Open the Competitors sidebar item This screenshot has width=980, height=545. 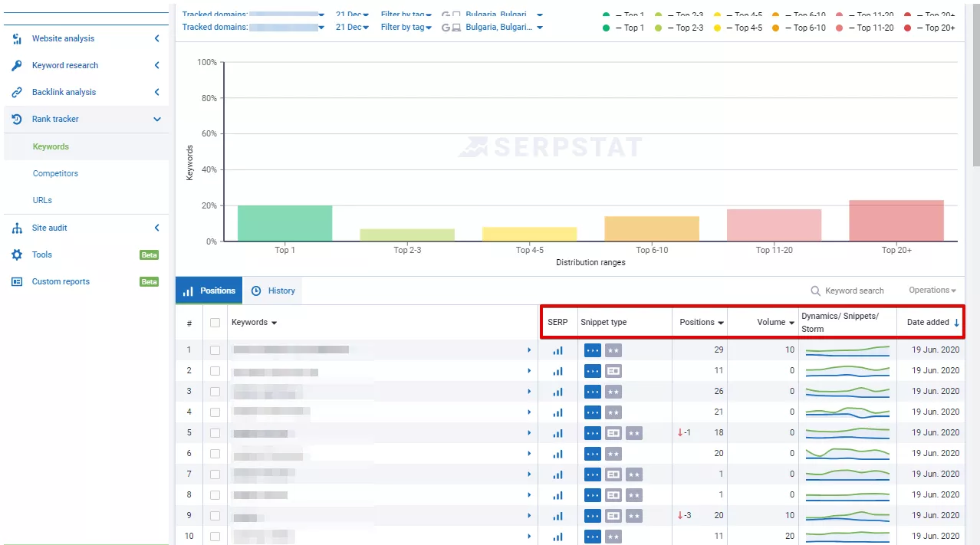(55, 173)
